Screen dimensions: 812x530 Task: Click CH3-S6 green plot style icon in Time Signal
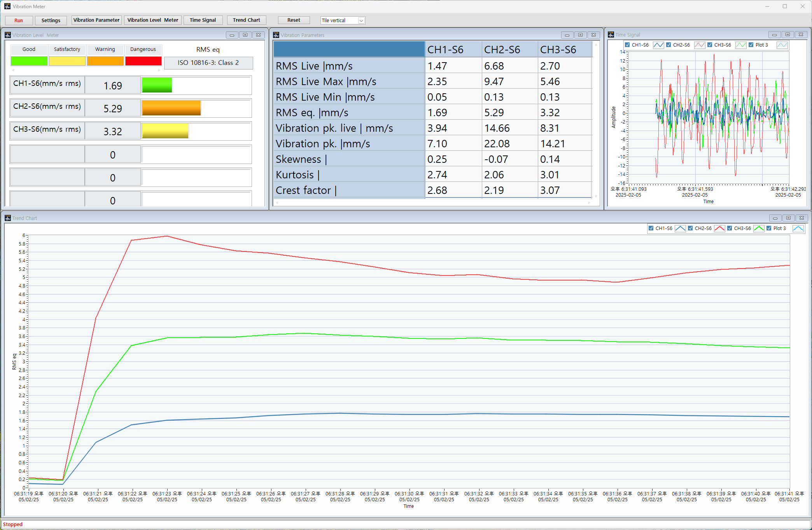(741, 45)
